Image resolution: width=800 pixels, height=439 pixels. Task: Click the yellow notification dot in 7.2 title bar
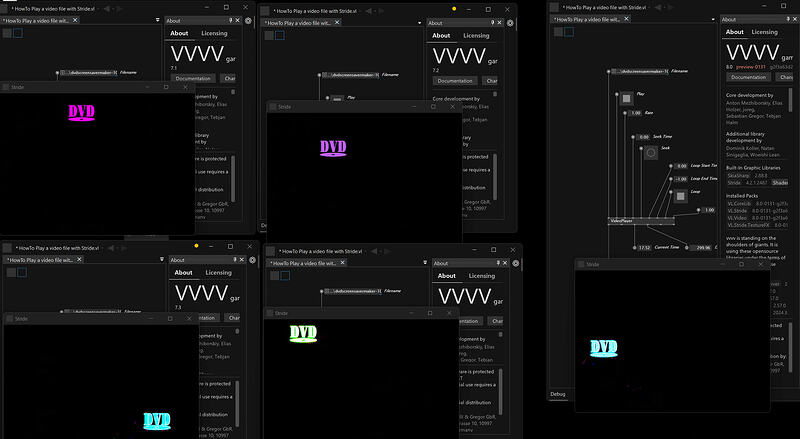pyautogui.click(x=454, y=9)
